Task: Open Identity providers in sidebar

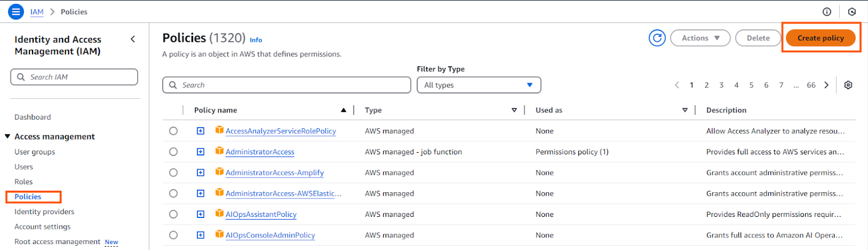Action: pyautogui.click(x=44, y=211)
